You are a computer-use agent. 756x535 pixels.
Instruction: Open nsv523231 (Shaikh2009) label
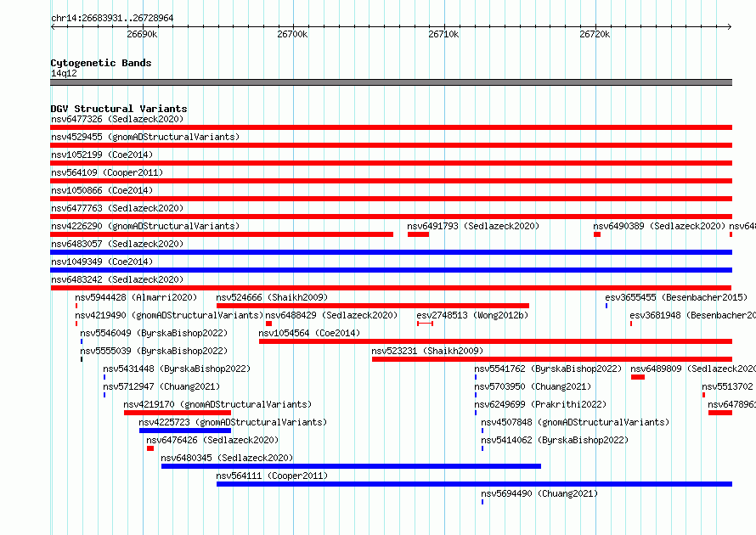[x=427, y=351]
